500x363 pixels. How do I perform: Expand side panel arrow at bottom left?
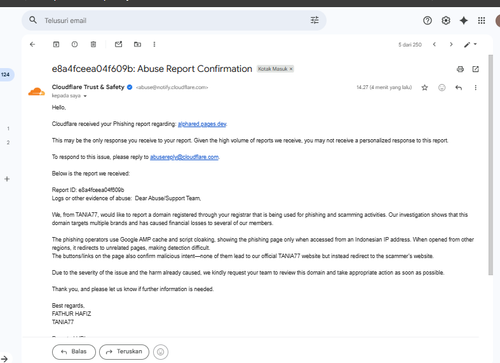tap(4, 359)
